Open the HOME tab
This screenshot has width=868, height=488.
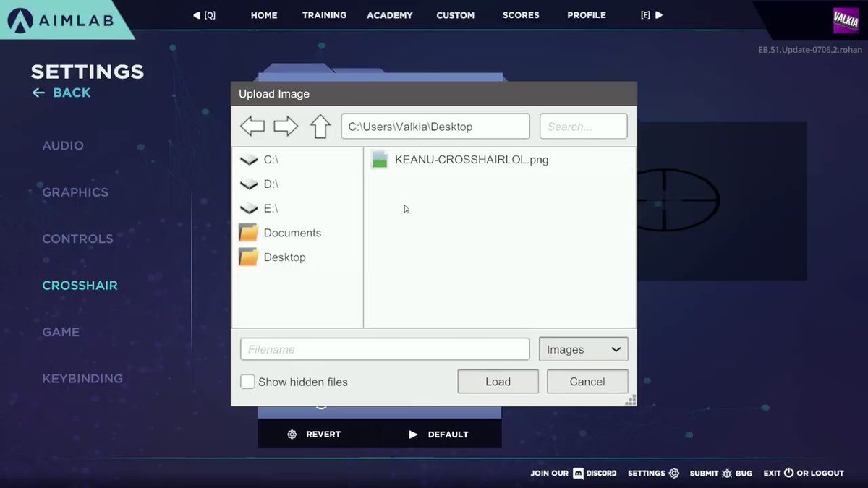264,14
